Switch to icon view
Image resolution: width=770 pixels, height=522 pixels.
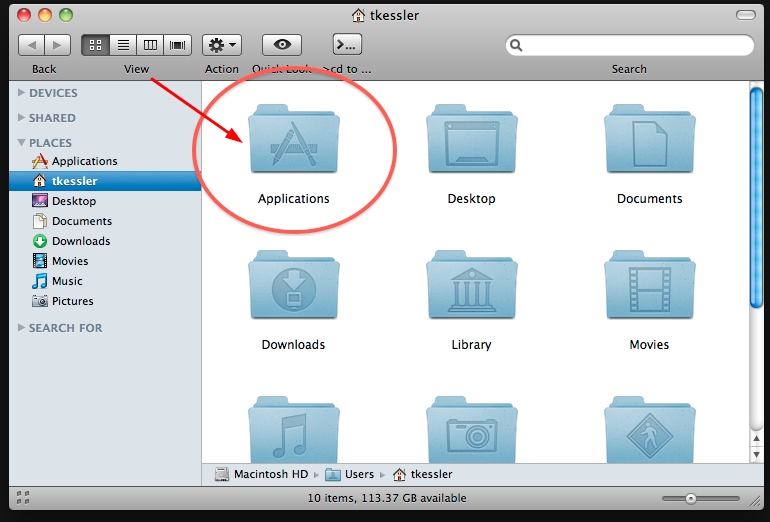click(x=96, y=45)
